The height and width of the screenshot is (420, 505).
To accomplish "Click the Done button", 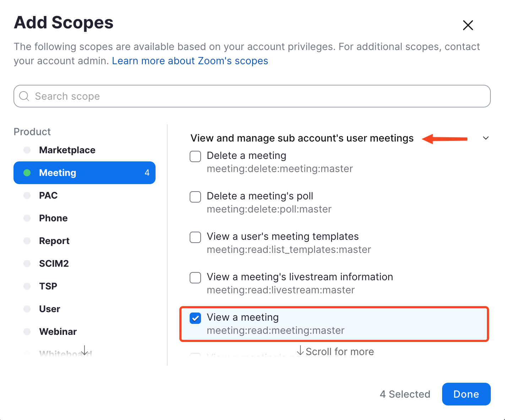I will (466, 394).
